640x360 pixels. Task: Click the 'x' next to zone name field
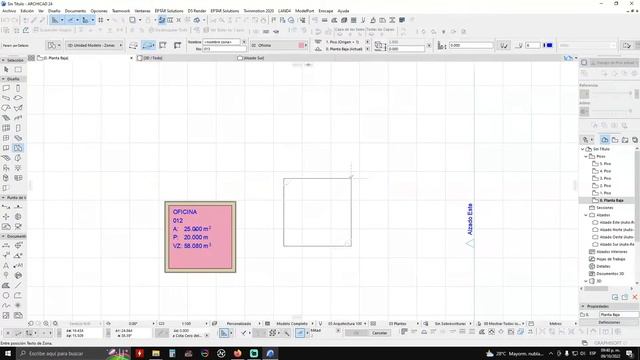(244, 42)
